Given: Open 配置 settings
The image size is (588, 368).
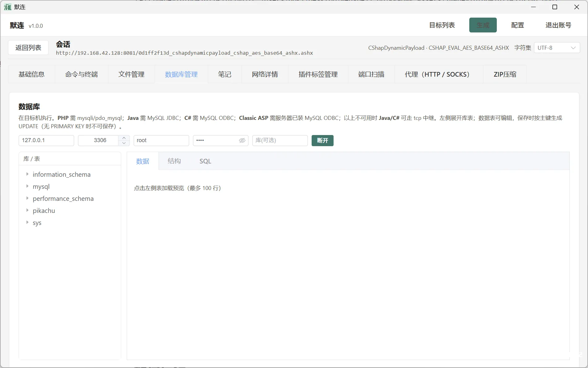Looking at the screenshot, I should click(x=517, y=25).
